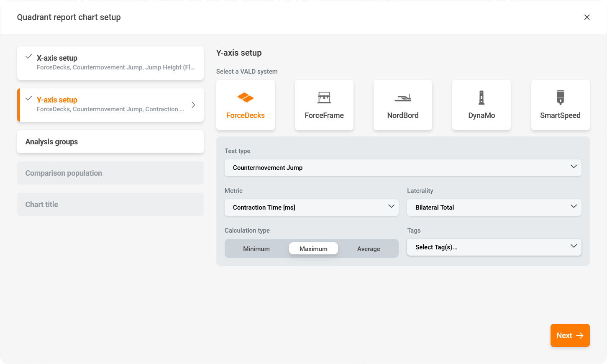Go to the X-axis setup step
Screen dimensions: 607x364
pyautogui.click(x=110, y=63)
